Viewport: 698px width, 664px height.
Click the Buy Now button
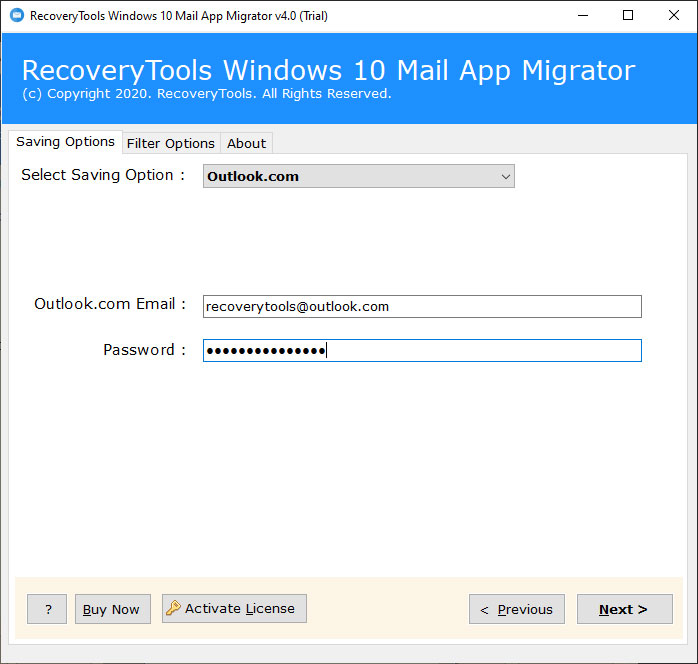113,609
